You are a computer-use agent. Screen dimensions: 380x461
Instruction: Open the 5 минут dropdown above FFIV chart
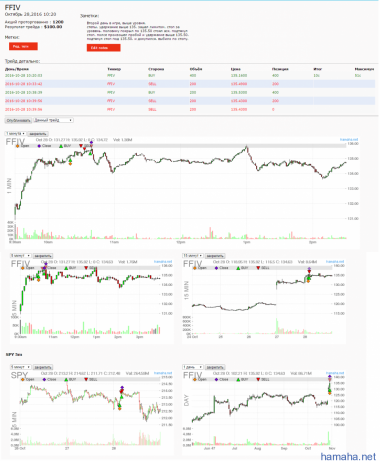(21, 256)
